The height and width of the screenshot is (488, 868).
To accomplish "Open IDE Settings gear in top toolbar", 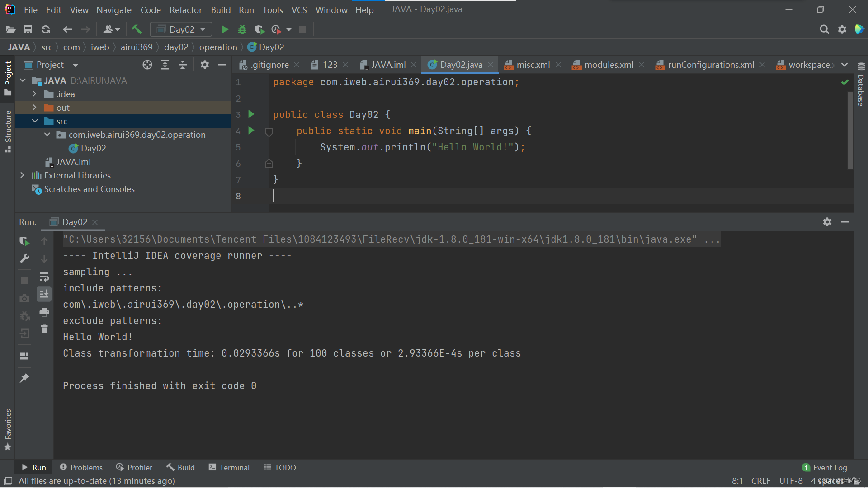I will point(842,29).
